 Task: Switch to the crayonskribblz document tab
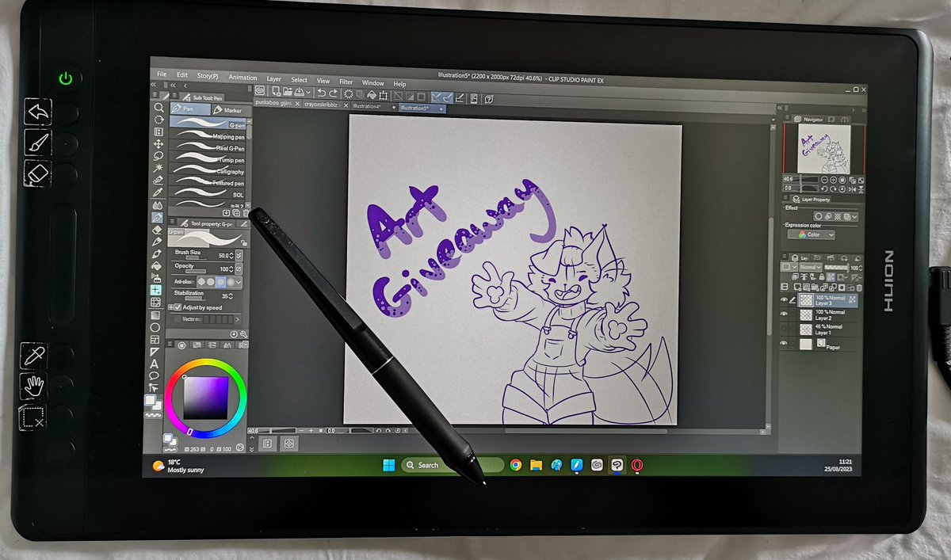[324, 104]
